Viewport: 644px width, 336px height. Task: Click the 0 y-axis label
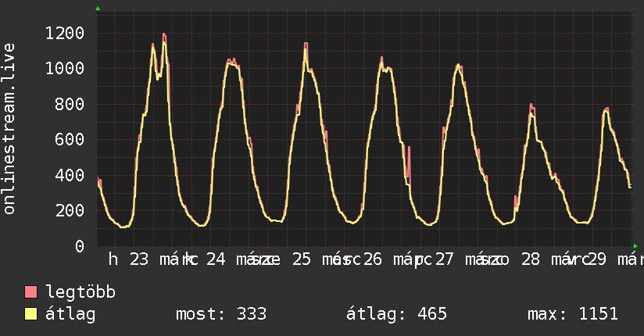click(x=80, y=246)
